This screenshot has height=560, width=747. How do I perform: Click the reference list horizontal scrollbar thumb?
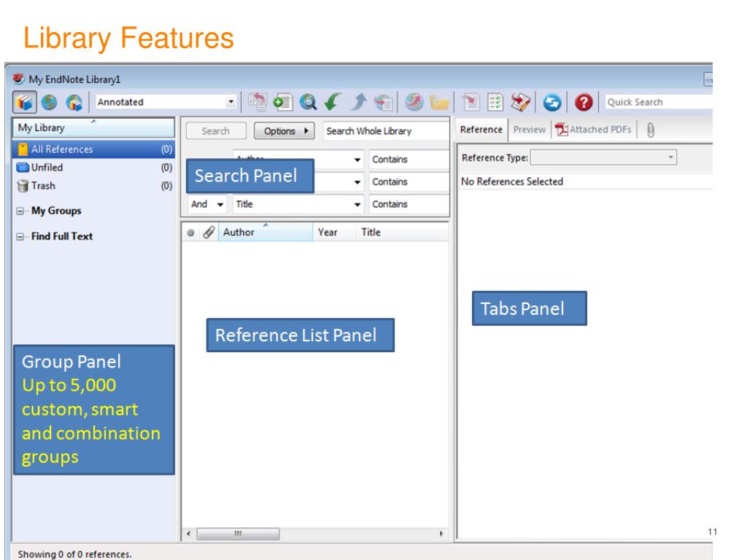[x=239, y=534]
